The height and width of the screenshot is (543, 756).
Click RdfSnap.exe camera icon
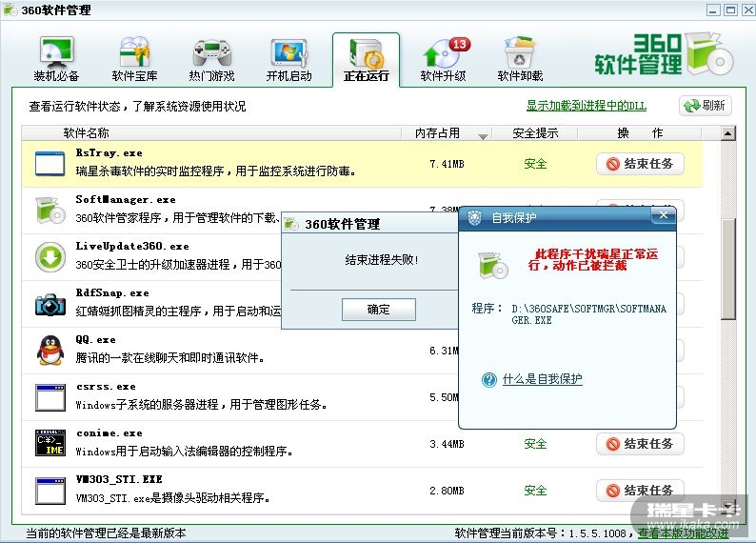click(50, 304)
